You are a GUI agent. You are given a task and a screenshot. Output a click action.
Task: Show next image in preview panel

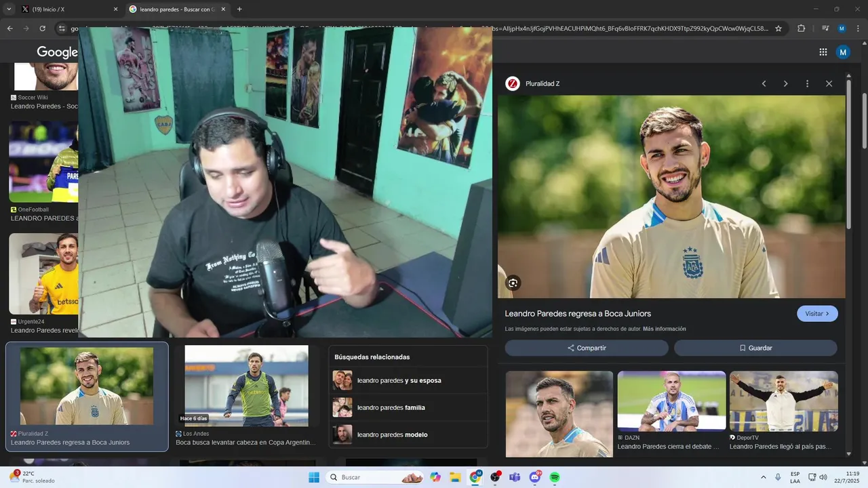pyautogui.click(x=785, y=83)
